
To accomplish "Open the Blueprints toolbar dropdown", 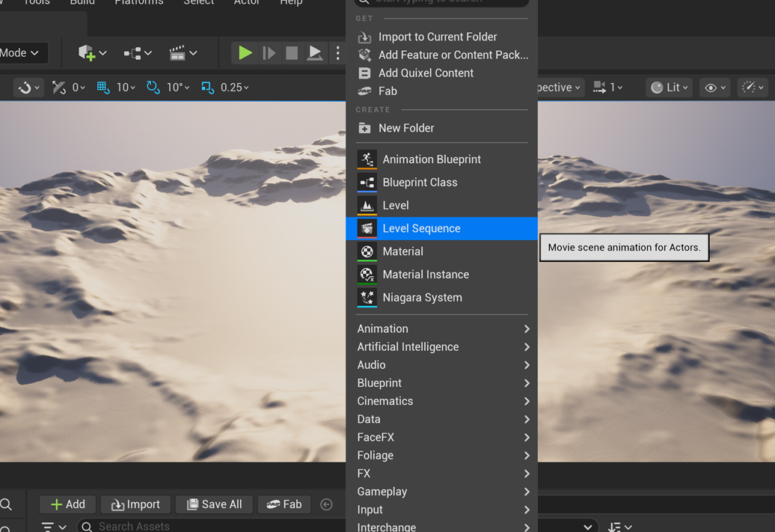I will pyautogui.click(x=138, y=53).
